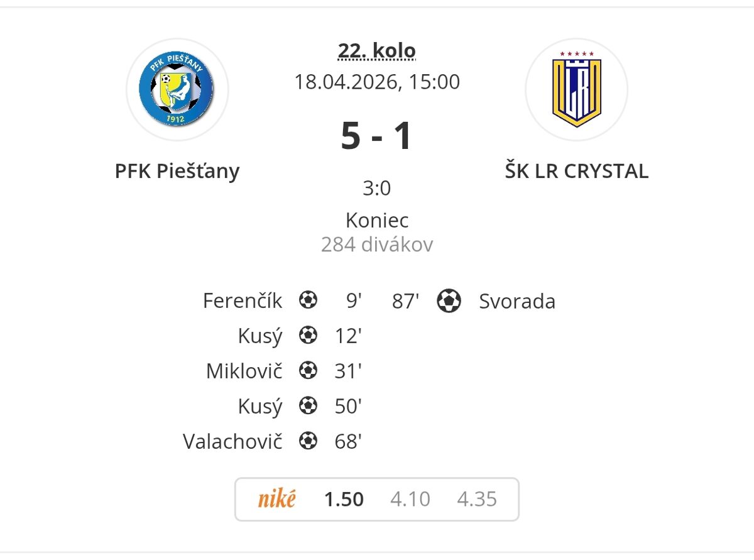Click scorer name Miklovič
The width and height of the screenshot is (754, 560).
click(244, 371)
